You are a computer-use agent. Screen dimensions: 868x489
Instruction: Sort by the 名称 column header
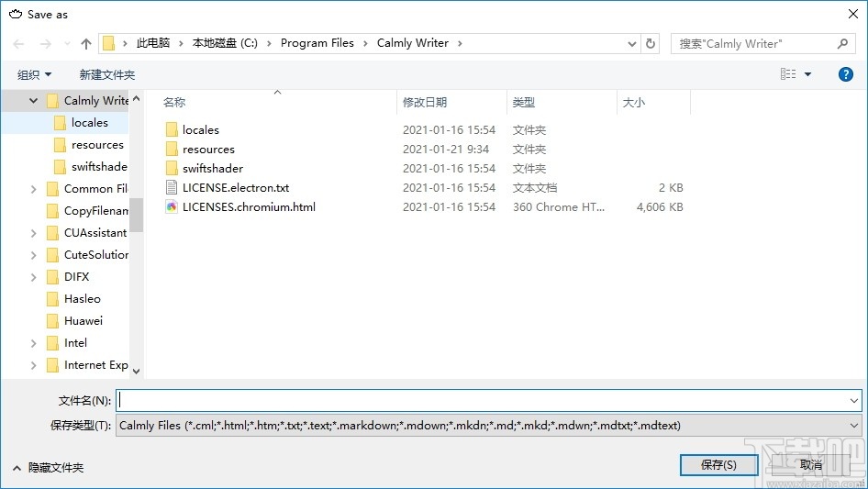174,103
